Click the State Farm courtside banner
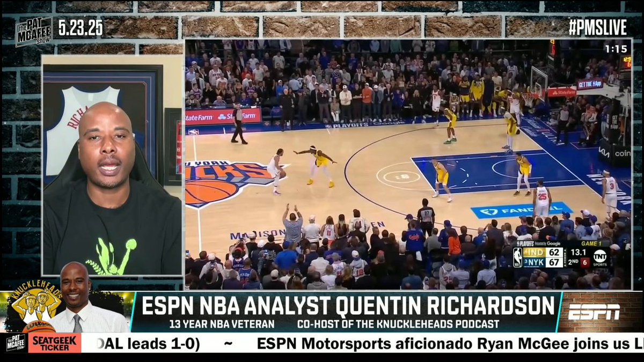The image size is (644, 362). pyautogui.click(x=223, y=116)
